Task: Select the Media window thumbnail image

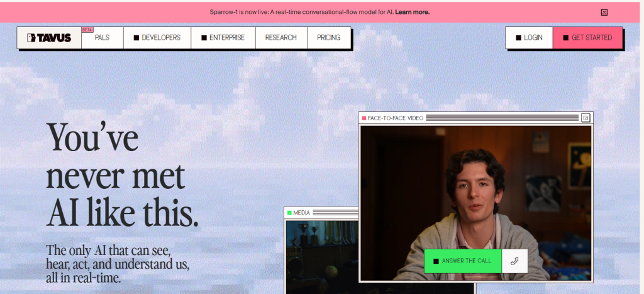Action: [321, 255]
